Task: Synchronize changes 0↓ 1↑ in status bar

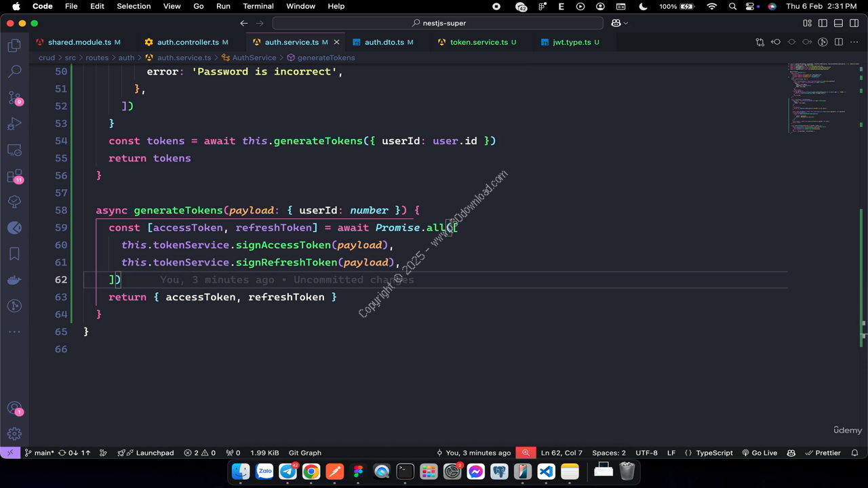Action: click(x=75, y=453)
